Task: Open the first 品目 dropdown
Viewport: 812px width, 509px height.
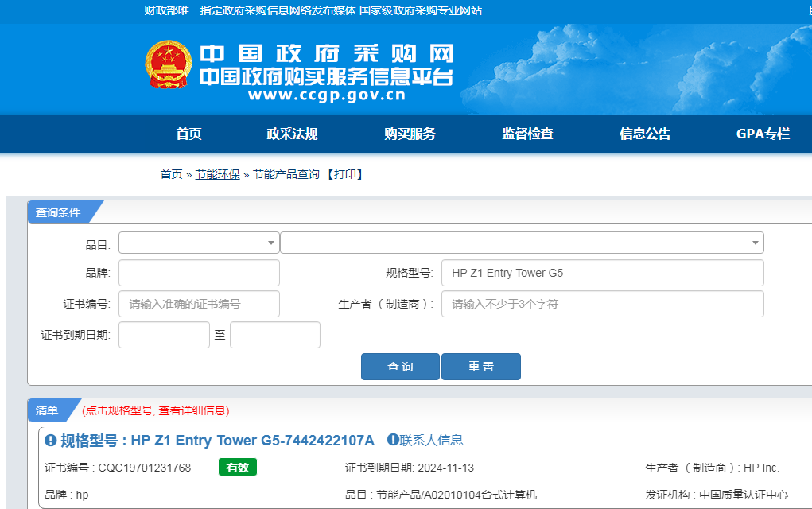Action: click(199, 243)
